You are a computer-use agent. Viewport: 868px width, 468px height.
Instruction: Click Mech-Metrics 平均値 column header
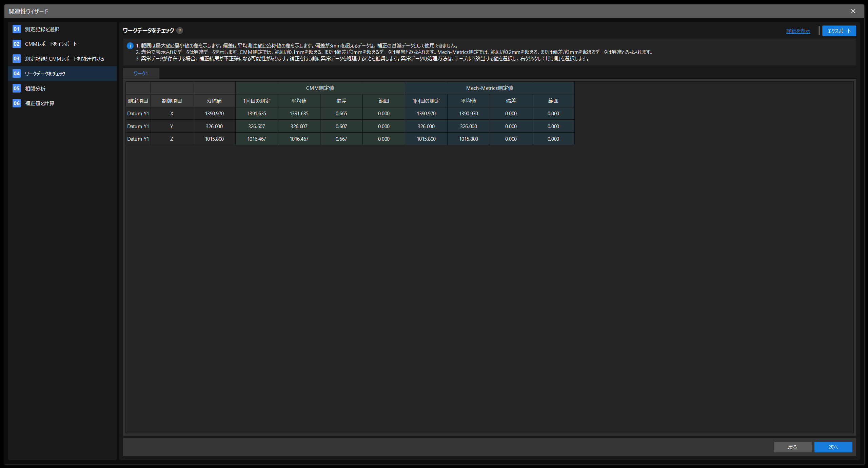pyautogui.click(x=469, y=101)
